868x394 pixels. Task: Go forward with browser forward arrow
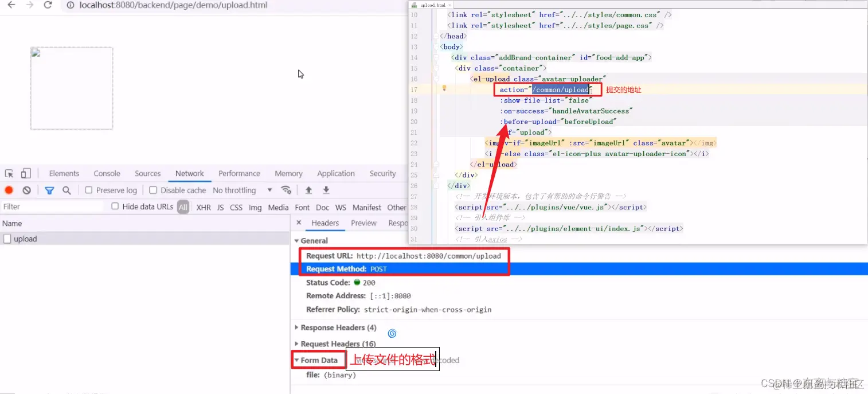tap(30, 5)
